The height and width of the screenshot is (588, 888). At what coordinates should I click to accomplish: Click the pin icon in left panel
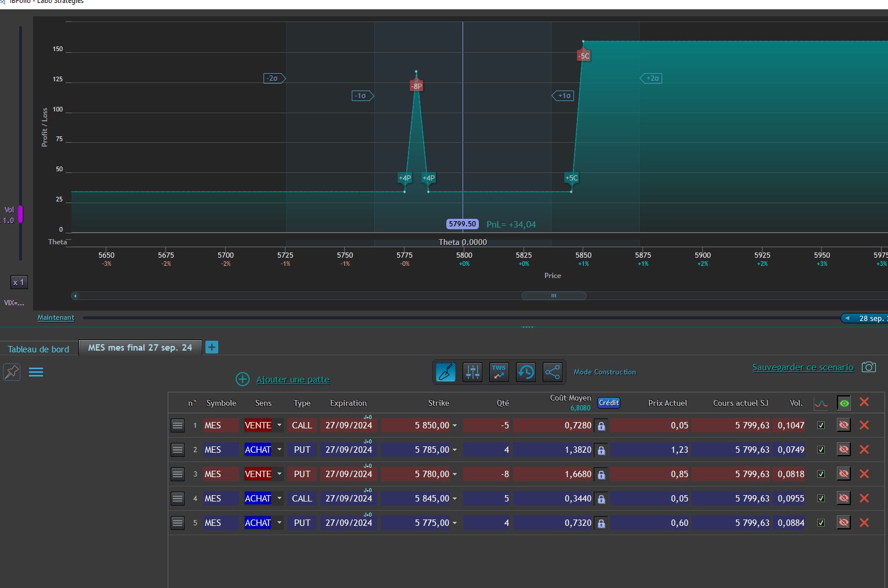(x=12, y=372)
